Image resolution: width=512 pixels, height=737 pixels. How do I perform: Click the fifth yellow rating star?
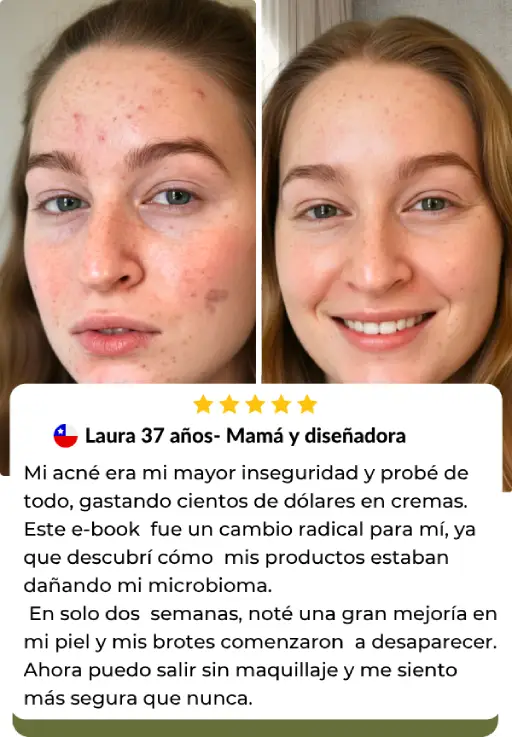pos(307,404)
